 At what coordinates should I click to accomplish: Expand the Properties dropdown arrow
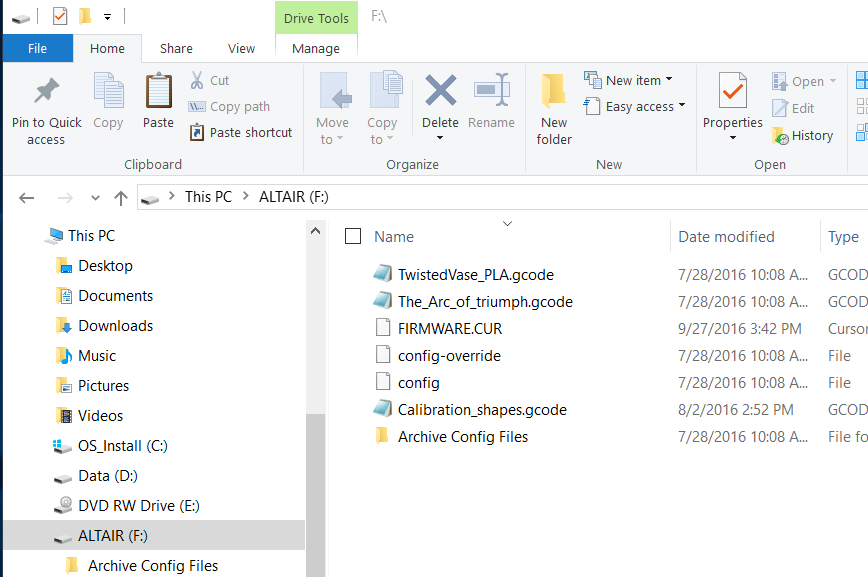[732, 138]
